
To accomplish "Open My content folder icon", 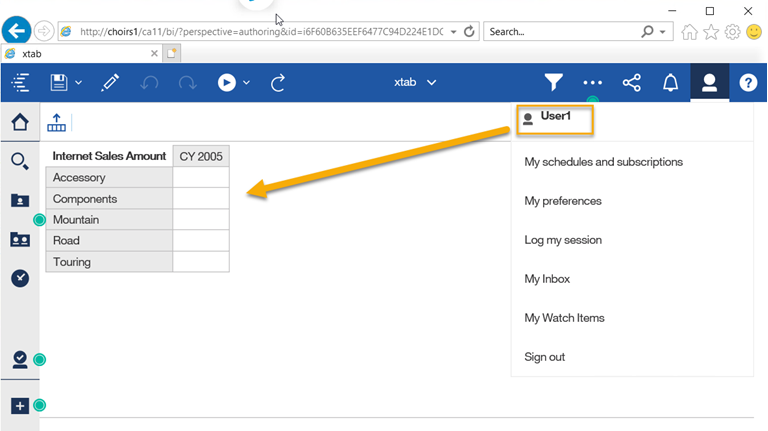I will point(20,200).
